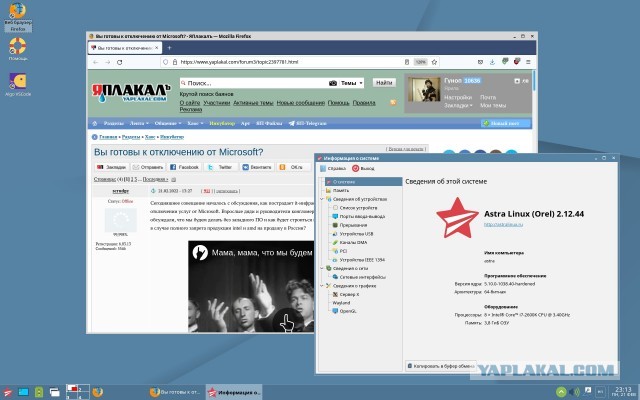Open the Firefox downloads arrow icon

[x=492, y=62]
